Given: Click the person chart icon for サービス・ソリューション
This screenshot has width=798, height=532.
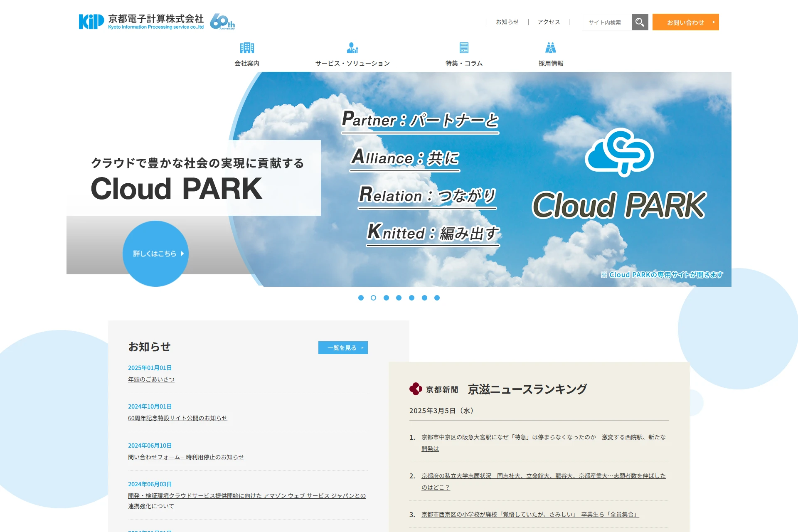Looking at the screenshot, I should [352, 48].
